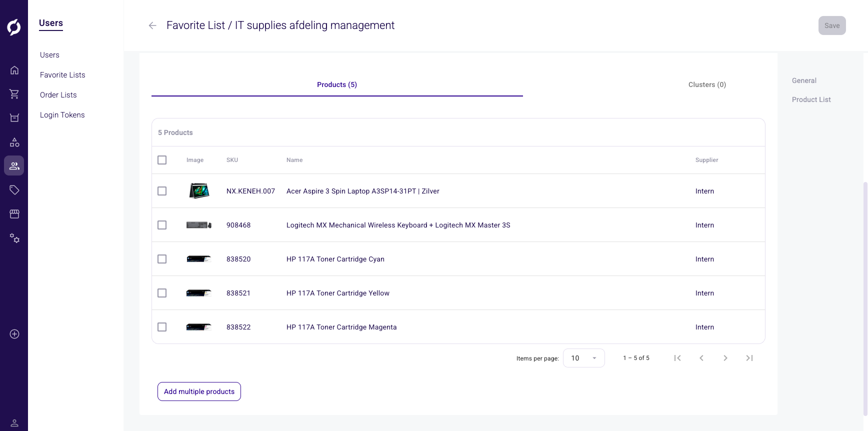868x431 pixels.
Task: Open Order Lists in the Users menu
Action: [x=58, y=95]
